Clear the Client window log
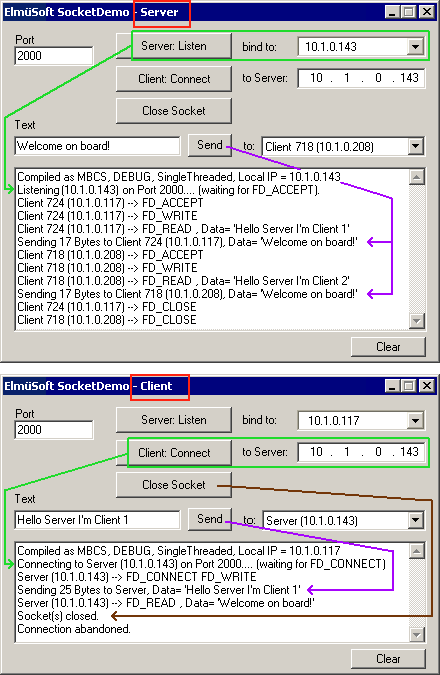The height and width of the screenshot is (675, 440). tap(388, 659)
